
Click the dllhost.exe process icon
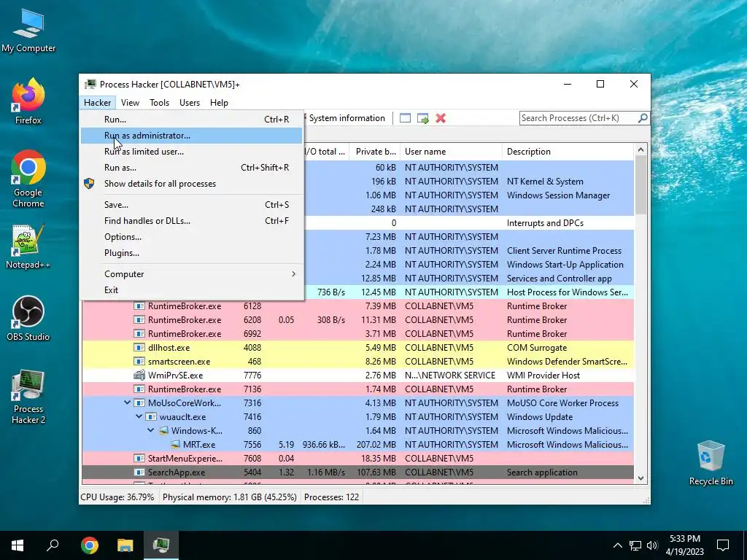pos(139,348)
